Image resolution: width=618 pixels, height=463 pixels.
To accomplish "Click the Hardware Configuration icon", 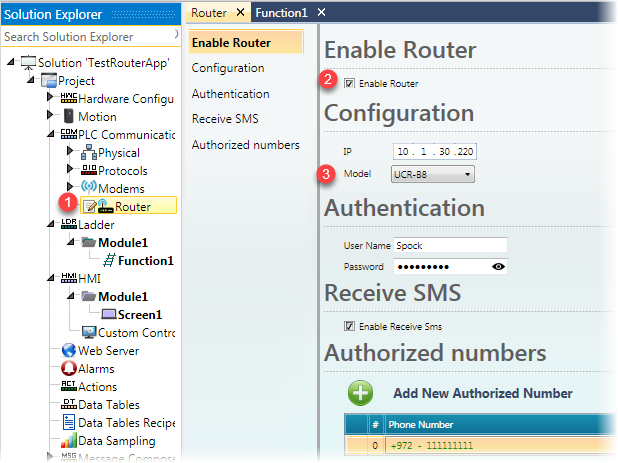I will (x=68, y=99).
